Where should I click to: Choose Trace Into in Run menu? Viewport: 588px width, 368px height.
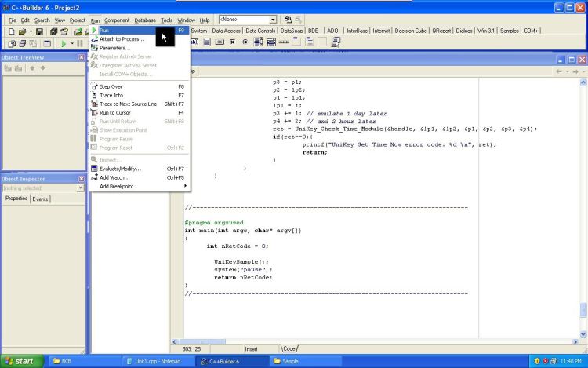click(x=140, y=95)
